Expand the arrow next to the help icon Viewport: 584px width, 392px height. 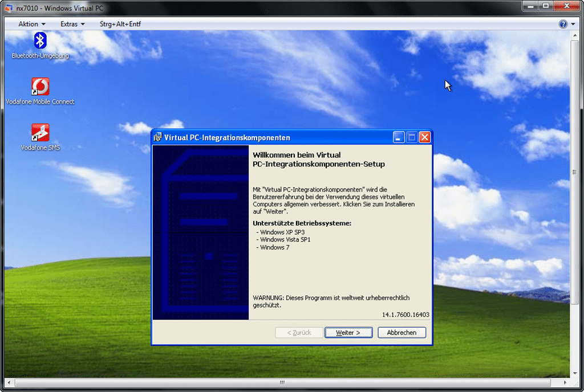pos(573,24)
